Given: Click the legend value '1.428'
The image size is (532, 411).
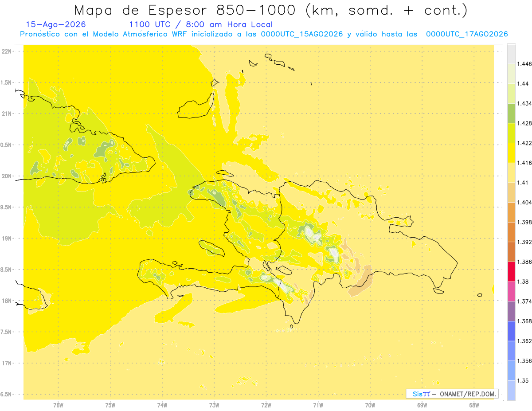Looking at the screenshot, I should tap(524, 123).
